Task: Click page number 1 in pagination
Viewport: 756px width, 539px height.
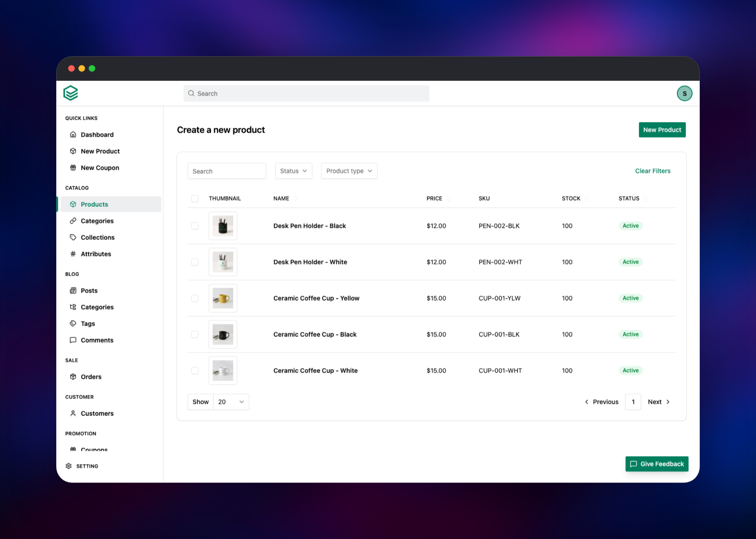Action: tap(633, 402)
